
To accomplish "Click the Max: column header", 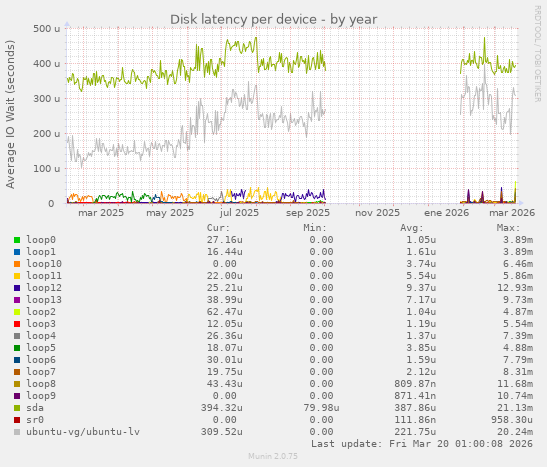I will click(x=508, y=228).
